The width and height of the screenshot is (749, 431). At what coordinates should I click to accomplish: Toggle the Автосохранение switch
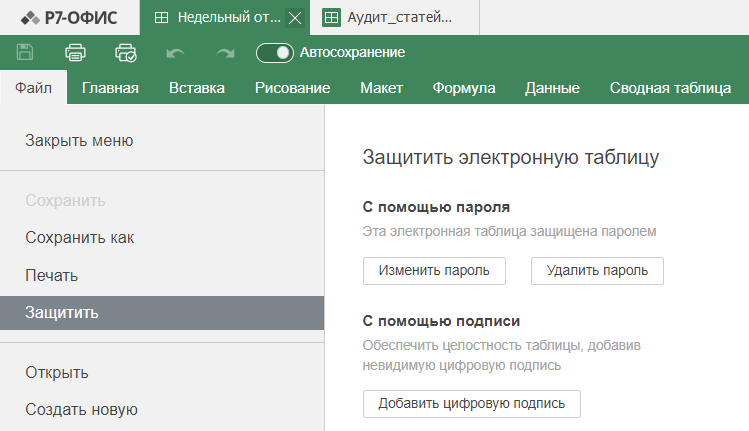(275, 53)
